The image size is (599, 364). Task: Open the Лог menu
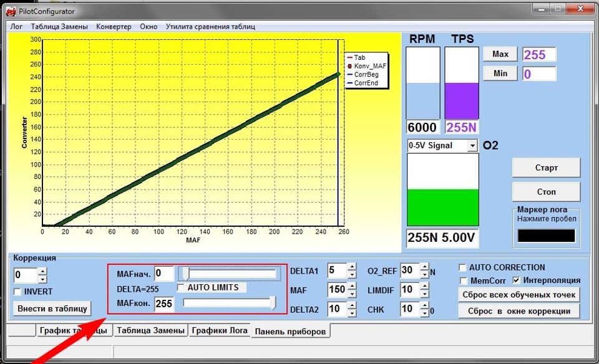click(x=16, y=27)
